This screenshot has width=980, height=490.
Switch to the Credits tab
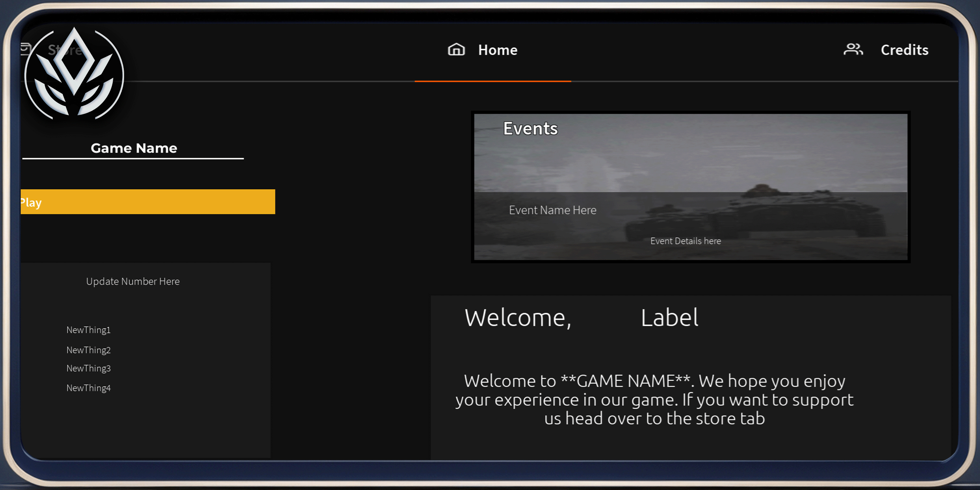(x=904, y=50)
